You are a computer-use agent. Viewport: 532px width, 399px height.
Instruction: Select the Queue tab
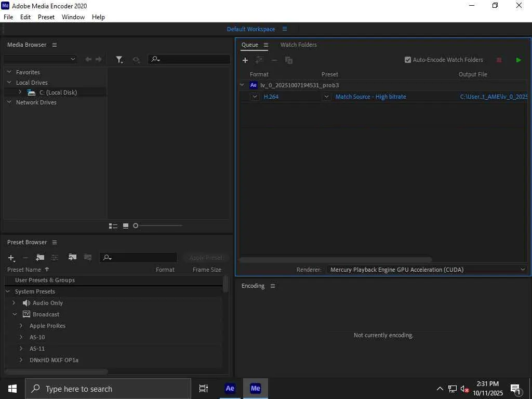point(250,45)
